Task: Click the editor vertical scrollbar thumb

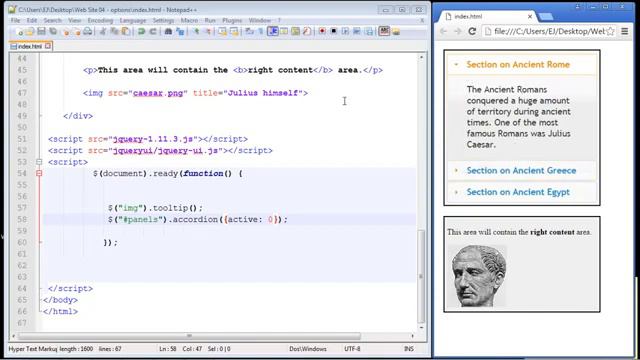Action: point(421,276)
